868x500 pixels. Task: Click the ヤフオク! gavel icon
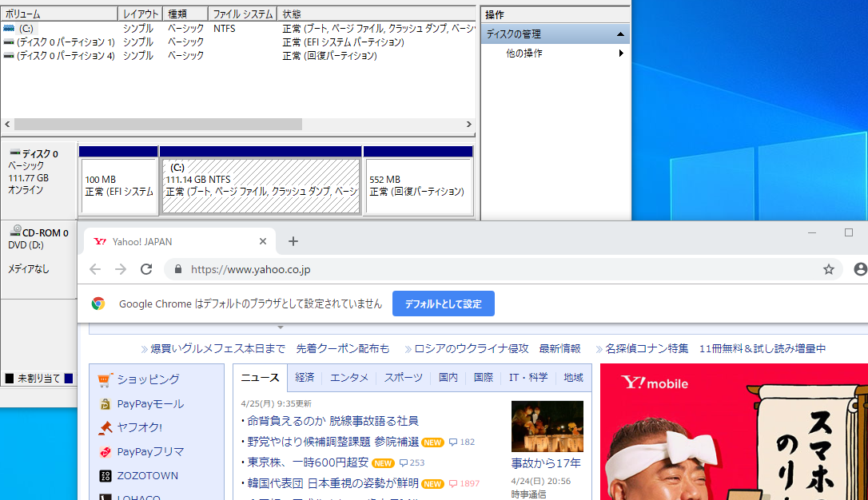coord(106,427)
